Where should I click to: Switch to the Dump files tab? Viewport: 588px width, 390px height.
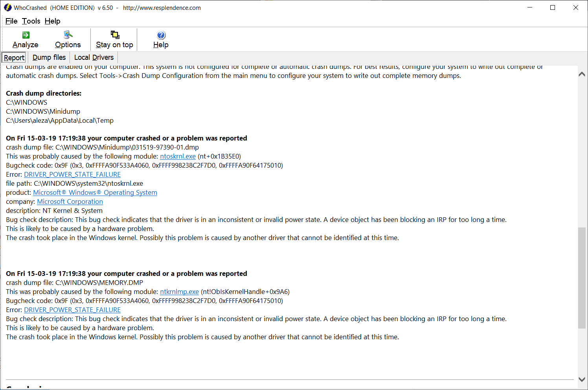[x=49, y=57]
